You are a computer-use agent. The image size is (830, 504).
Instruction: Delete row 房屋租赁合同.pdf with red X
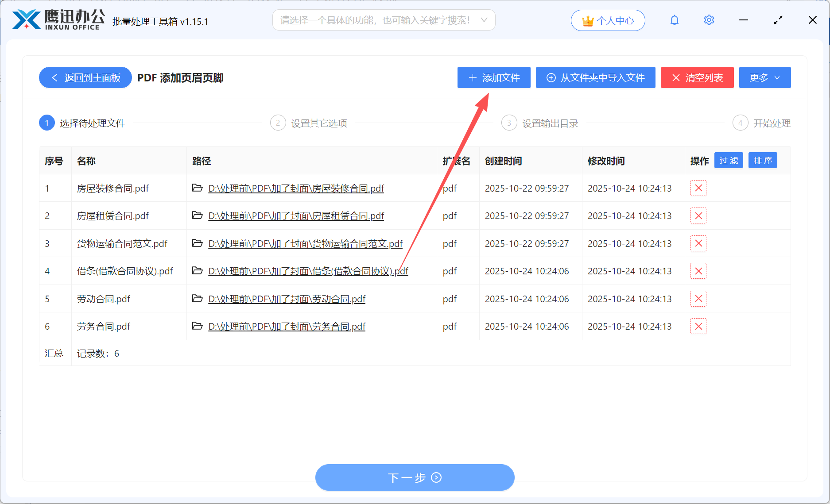[698, 216]
